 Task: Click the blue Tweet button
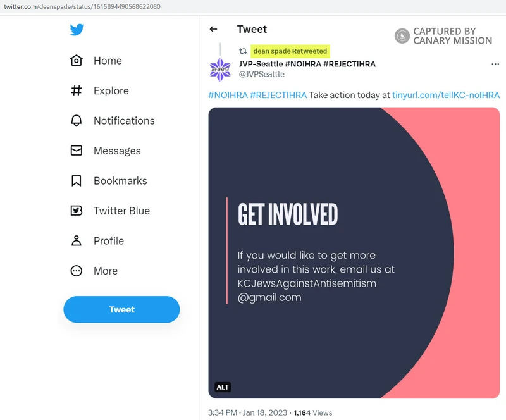click(121, 309)
